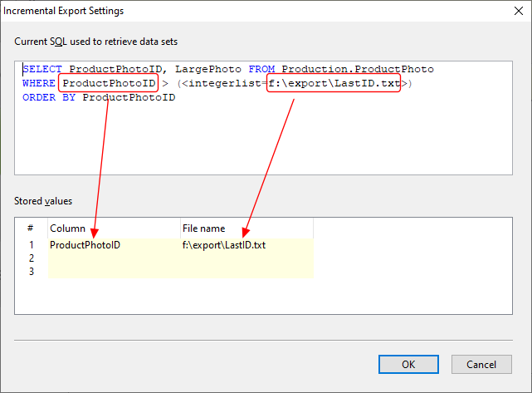Click the OK button

coord(408,364)
